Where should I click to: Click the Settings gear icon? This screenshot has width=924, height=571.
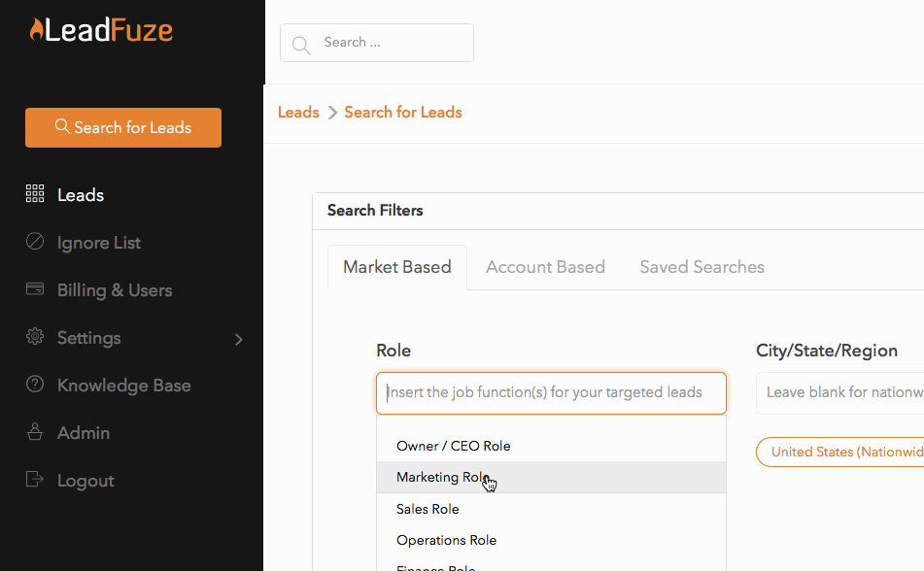(35, 336)
